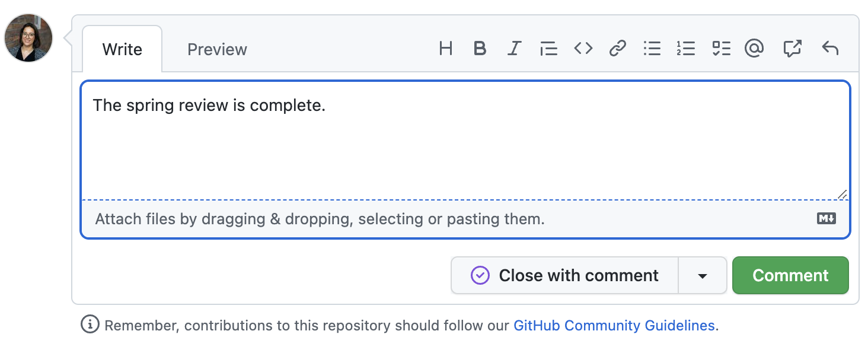Screen dimensions: 868x350
Task: Insert a saved reply
Action: 830,49
